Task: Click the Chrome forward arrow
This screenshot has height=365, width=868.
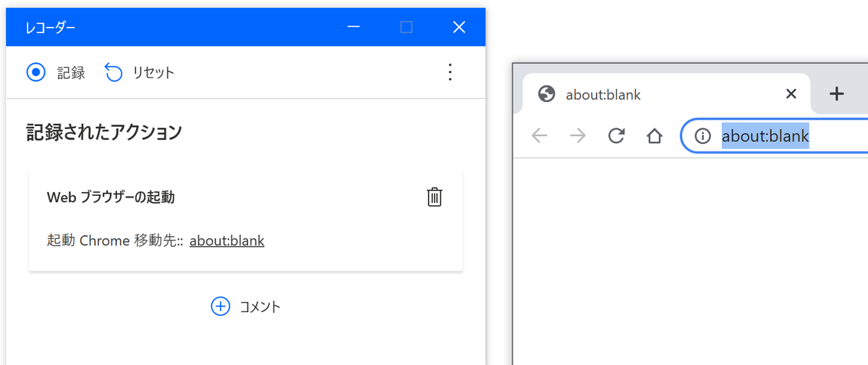Action: [578, 136]
